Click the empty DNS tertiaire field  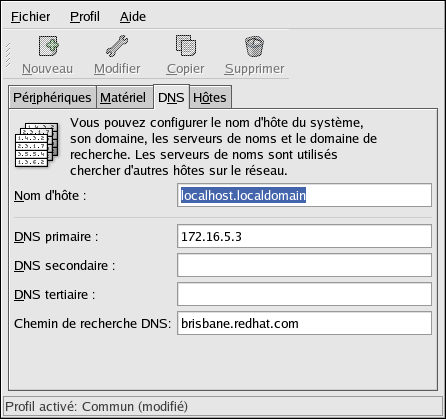click(304, 294)
